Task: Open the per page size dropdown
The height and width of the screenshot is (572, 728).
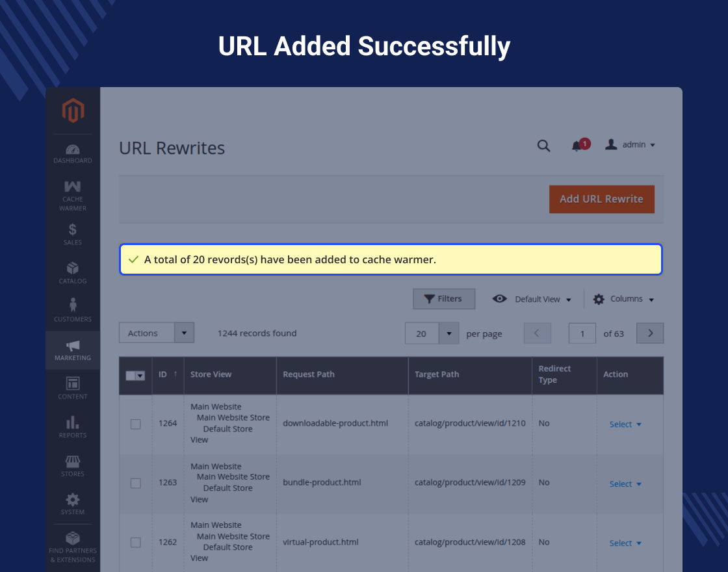Action: click(x=448, y=333)
